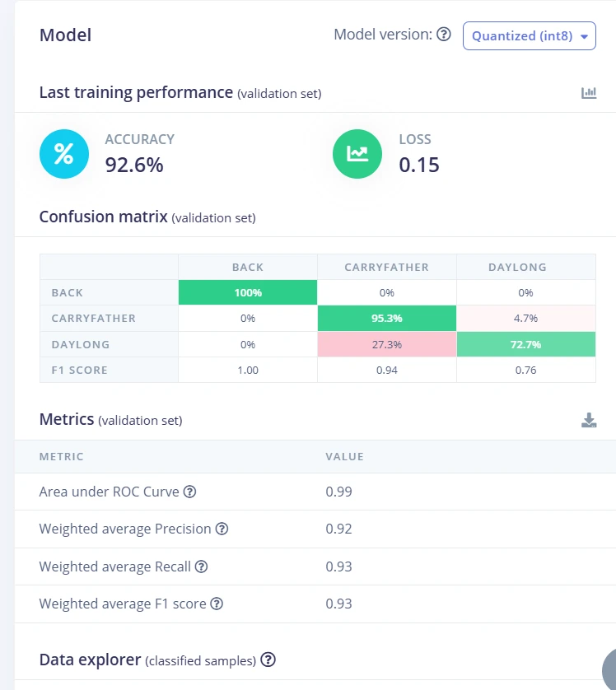Click the CARRYFATHER row's 0% BACK cell
This screenshot has width=616, height=690.
pyautogui.click(x=248, y=318)
